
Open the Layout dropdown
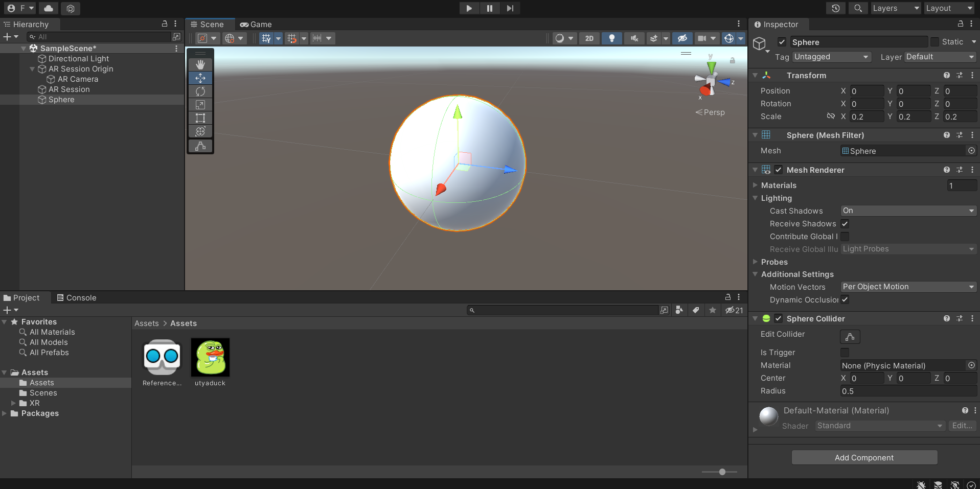(x=949, y=8)
